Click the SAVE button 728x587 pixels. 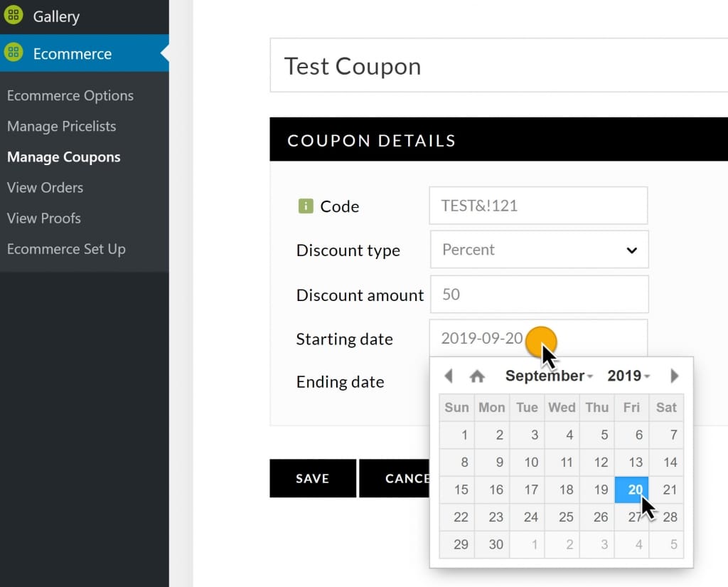tap(312, 479)
